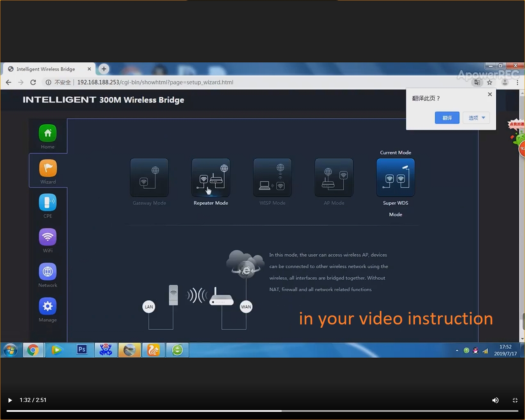Choose Repeater Mode icon
Screen dimensions: 525x420
(x=211, y=178)
